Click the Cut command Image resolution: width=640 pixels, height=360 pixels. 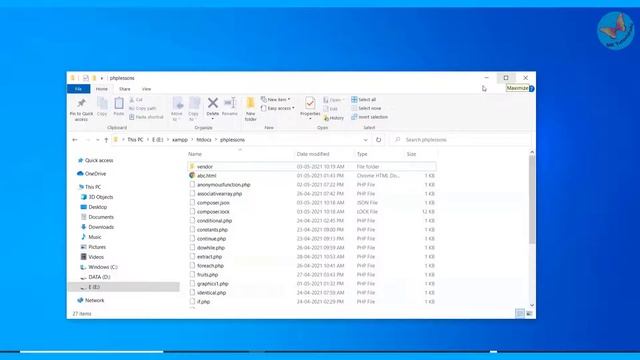[136, 100]
